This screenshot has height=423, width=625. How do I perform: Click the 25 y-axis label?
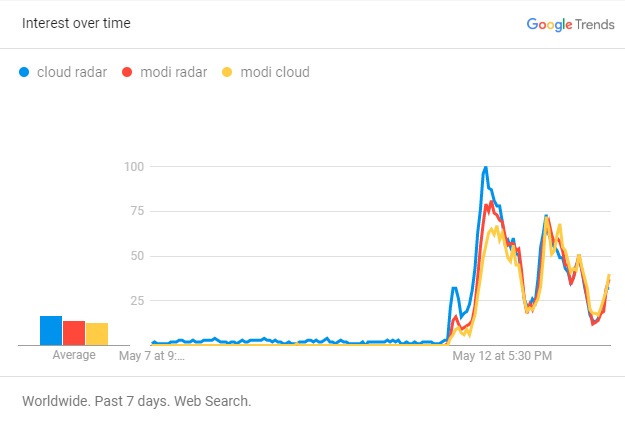[x=137, y=301]
